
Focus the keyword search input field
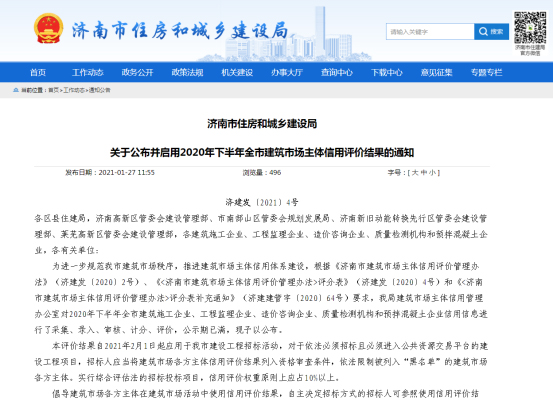coord(430,32)
